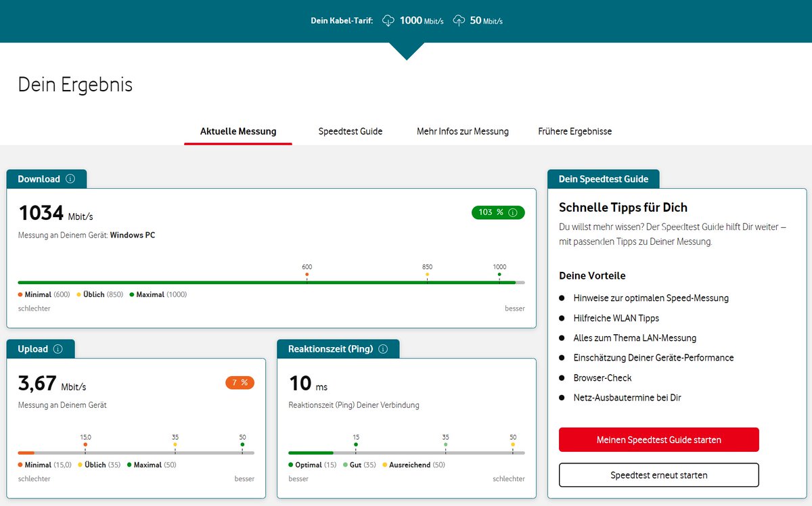Click Alles zum Thema LAN-Messung item
This screenshot has width=812, height=506.
tap(635, 338)
